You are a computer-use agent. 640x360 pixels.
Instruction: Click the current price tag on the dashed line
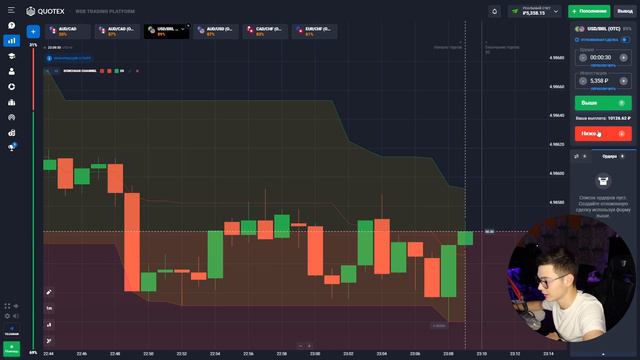click(x=489, y=231)
